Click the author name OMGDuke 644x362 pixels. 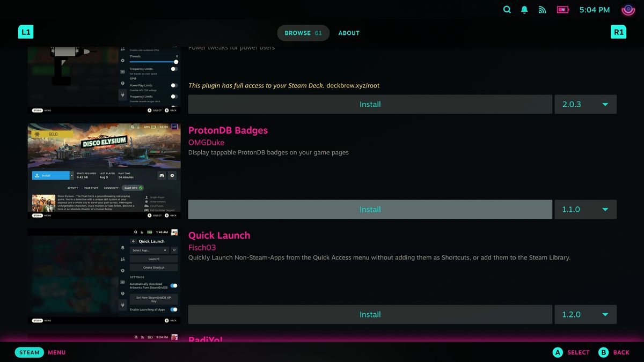point(206,143)
